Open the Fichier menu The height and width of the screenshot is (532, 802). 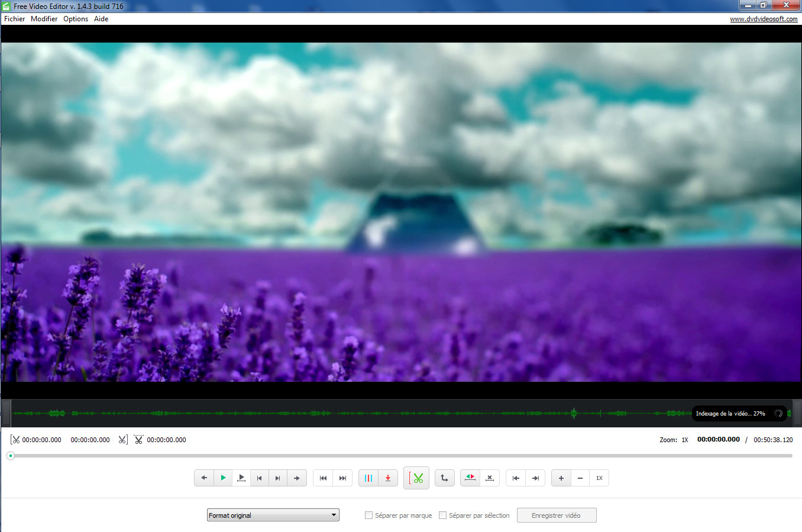click(14, 18)
